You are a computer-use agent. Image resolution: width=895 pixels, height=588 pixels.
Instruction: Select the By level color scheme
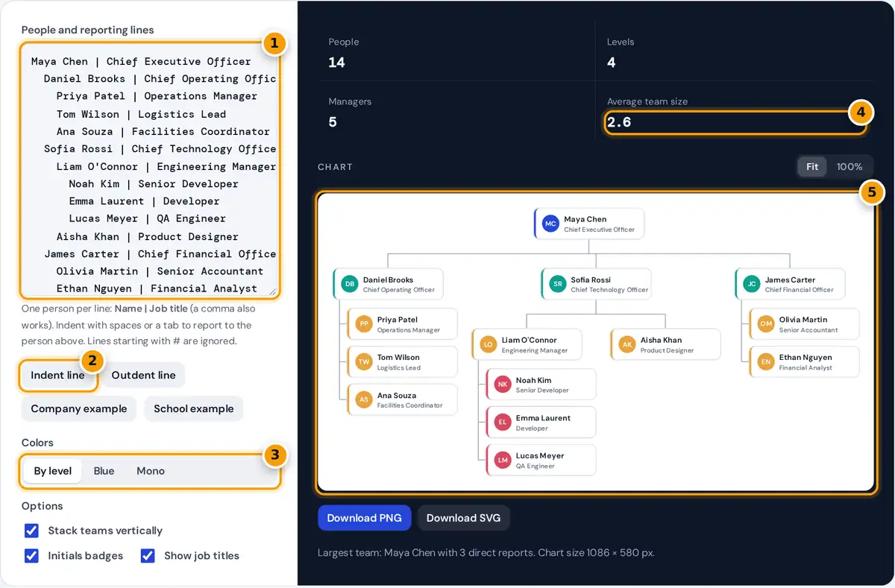pyautogui.click(x=53, y=471)
